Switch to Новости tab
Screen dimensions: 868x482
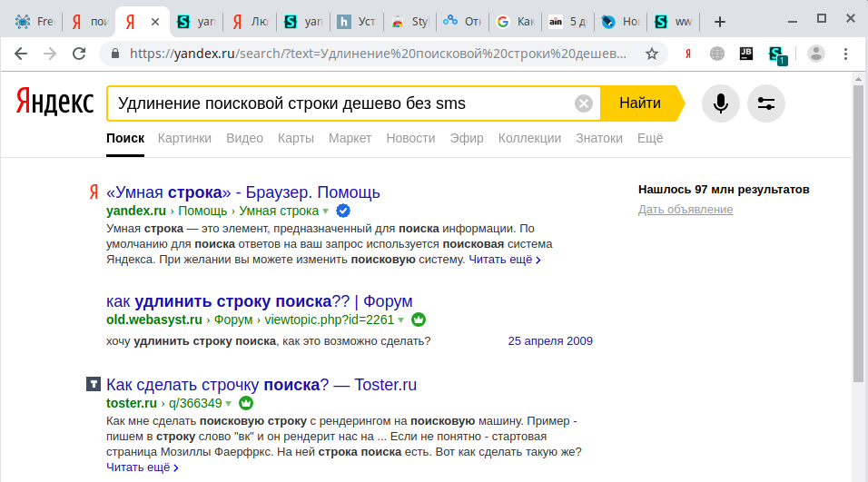pos(410,138)
